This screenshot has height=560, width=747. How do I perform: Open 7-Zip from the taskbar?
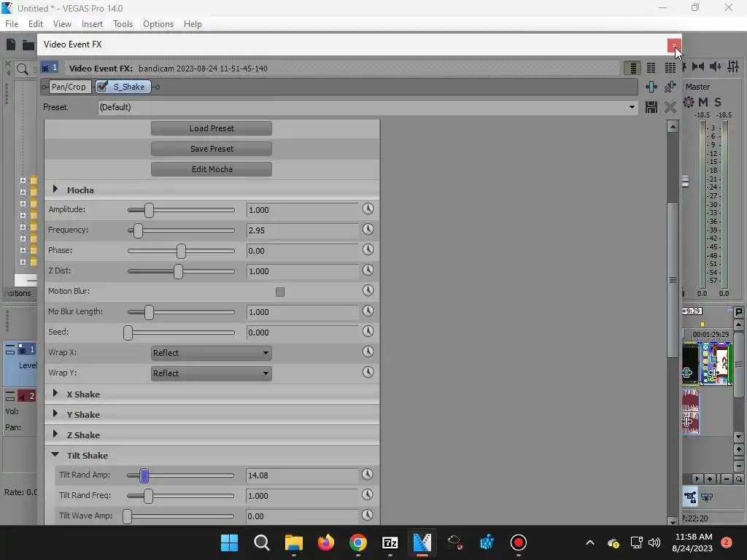click(x=390, y=542)
